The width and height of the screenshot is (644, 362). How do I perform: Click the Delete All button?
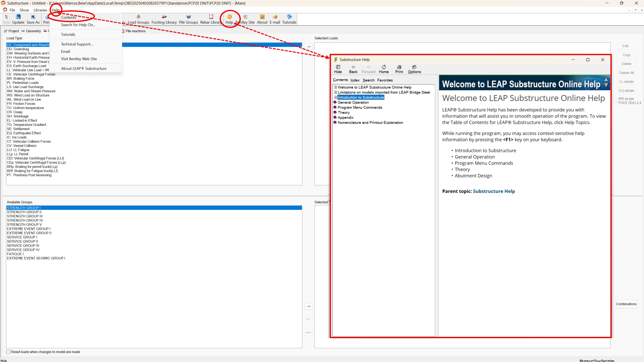[626, 73]
